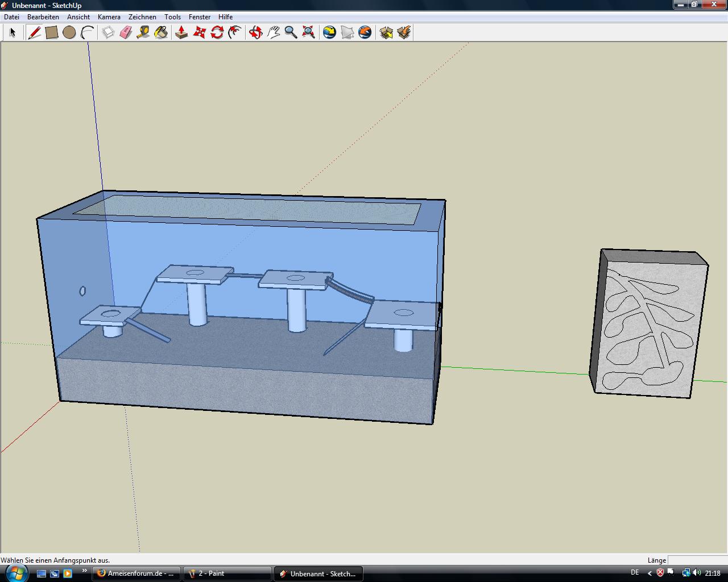
Task: Activate the Eraser tool
Action: (126, 32)
